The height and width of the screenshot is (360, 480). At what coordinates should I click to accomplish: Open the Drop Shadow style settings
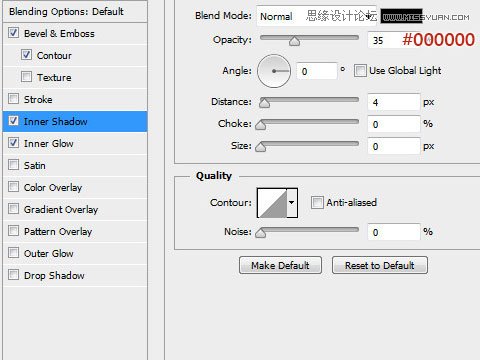click(75, 275)
